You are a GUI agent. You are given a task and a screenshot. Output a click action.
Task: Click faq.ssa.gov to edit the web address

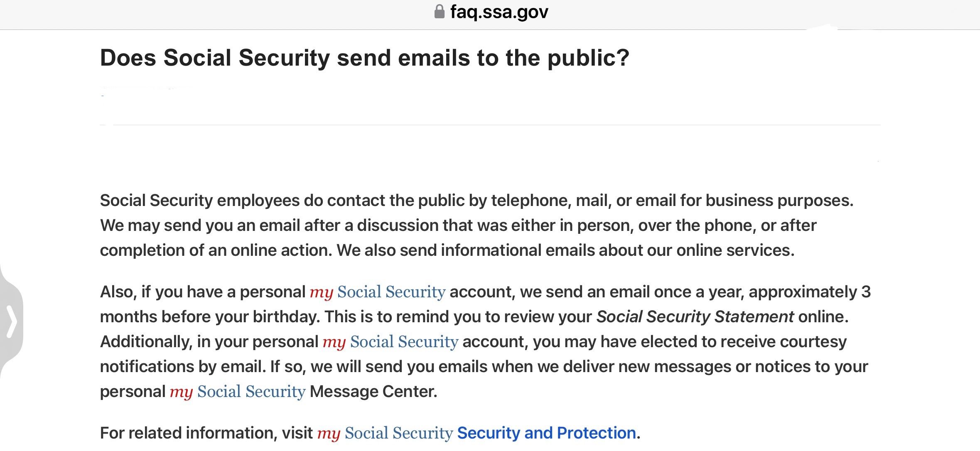coord(499,11)
